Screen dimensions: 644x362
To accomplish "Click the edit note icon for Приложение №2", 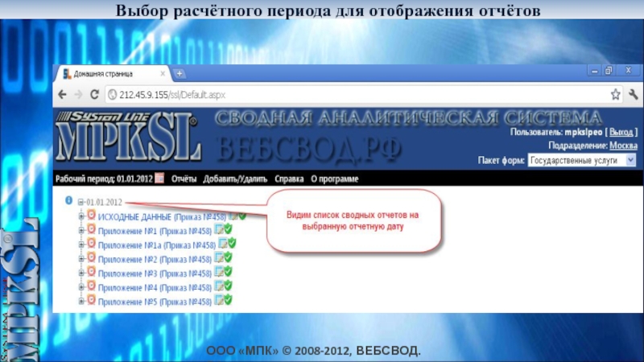I will point(219,257).
